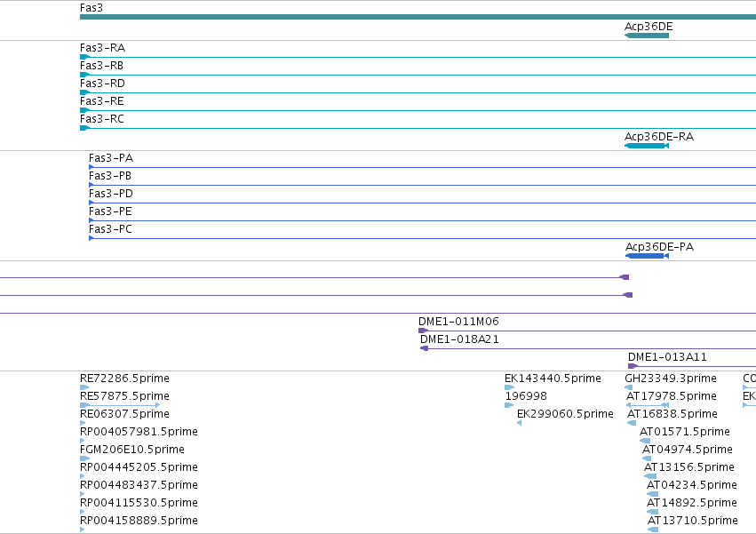Click the Fas3-RD transcript label

[x=103, y=84]
